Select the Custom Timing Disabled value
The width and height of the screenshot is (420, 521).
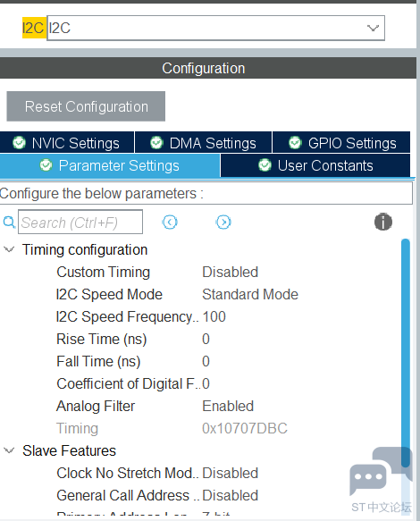230,273
